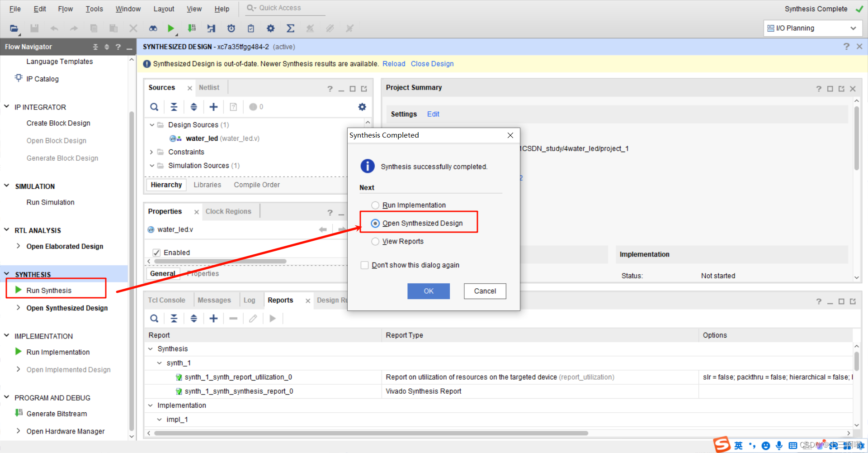
Task: Add sources with plus icon in Sources
Action: click(213, 107)
